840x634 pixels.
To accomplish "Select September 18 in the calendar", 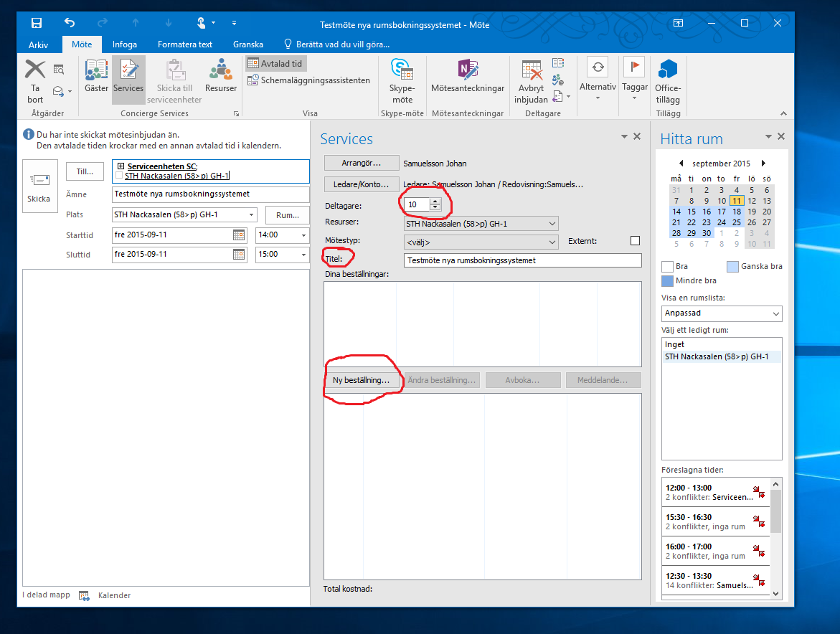I will point(737,212).
